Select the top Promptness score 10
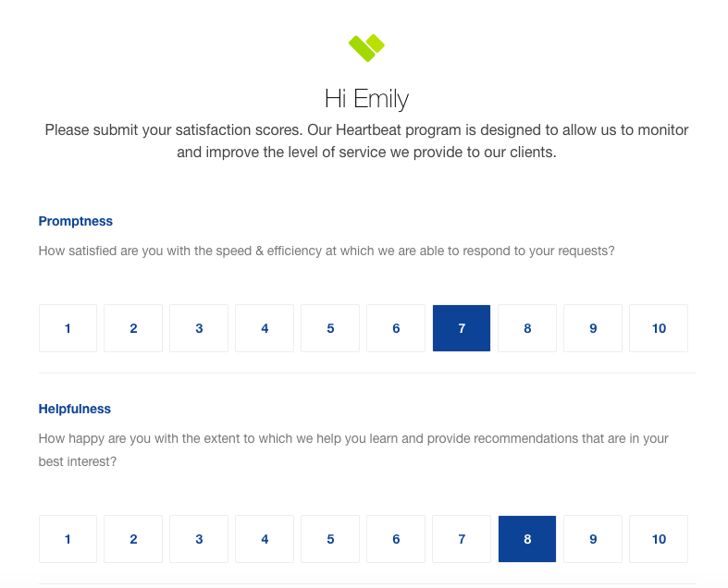Viewport: 728px width, 588px height. coord(659,328)
